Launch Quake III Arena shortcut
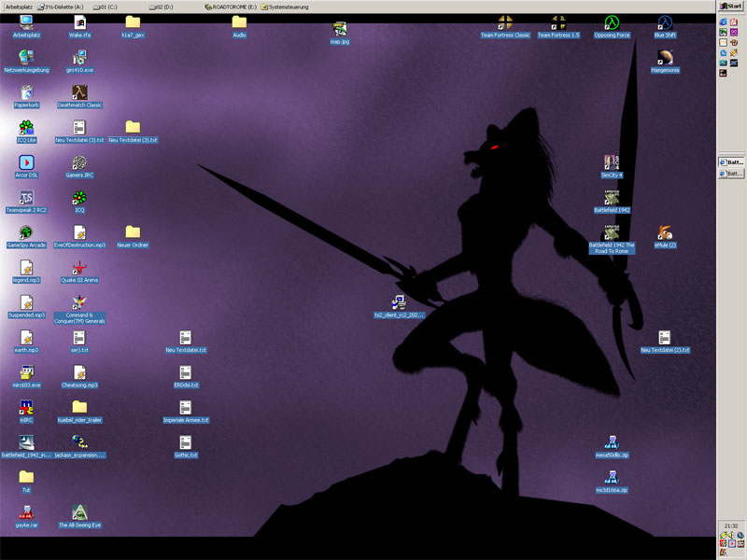This screenshot has width=747, height=560. click(x=79, y=272)
